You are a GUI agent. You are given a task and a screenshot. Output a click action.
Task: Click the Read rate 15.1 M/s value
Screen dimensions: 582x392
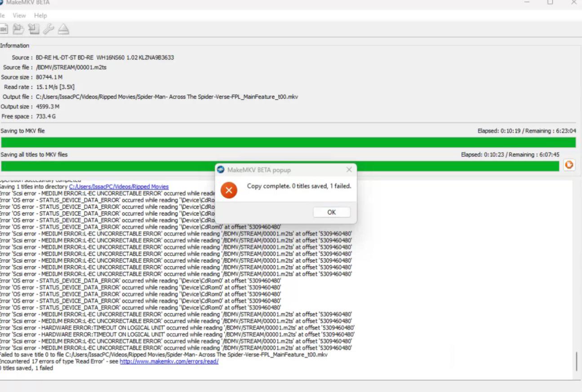click(55, 87)
